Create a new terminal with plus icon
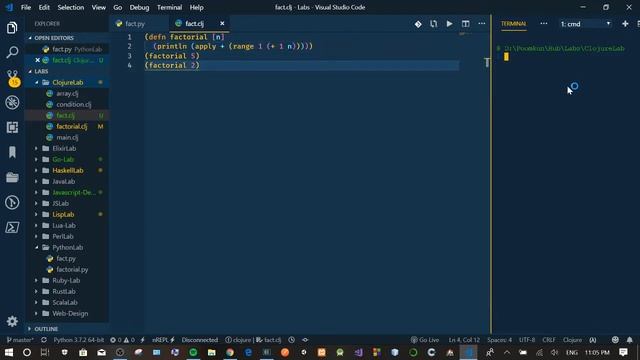 (x=625, y=24)
